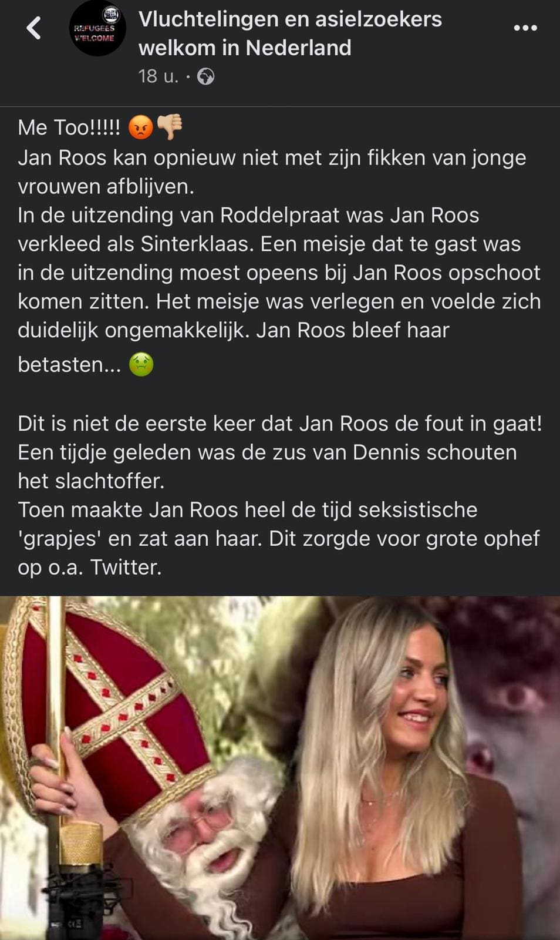
Task: Tap the word Twitter ending the post
Action: [126, 567]
